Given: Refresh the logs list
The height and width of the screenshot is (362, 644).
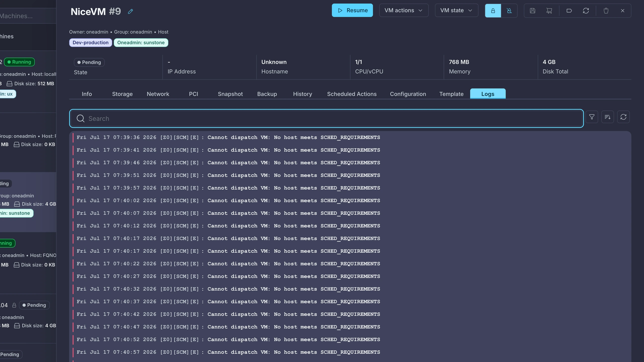Looking at the screenshot, I should pos(623,117).
